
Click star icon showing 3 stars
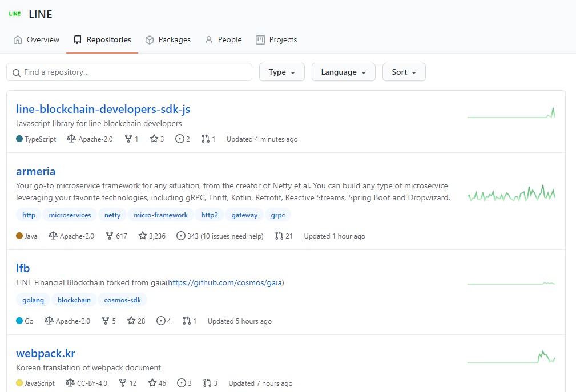(154, 139)
